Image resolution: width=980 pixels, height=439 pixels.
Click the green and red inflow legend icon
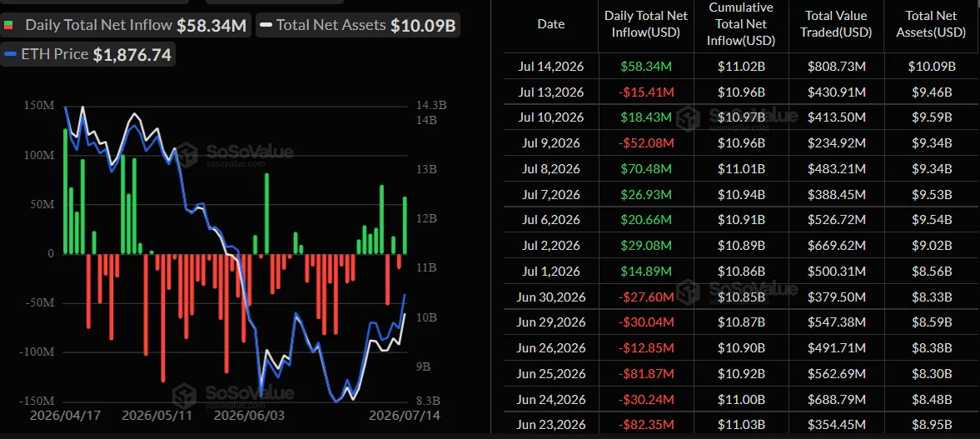(x=8, y=26)
